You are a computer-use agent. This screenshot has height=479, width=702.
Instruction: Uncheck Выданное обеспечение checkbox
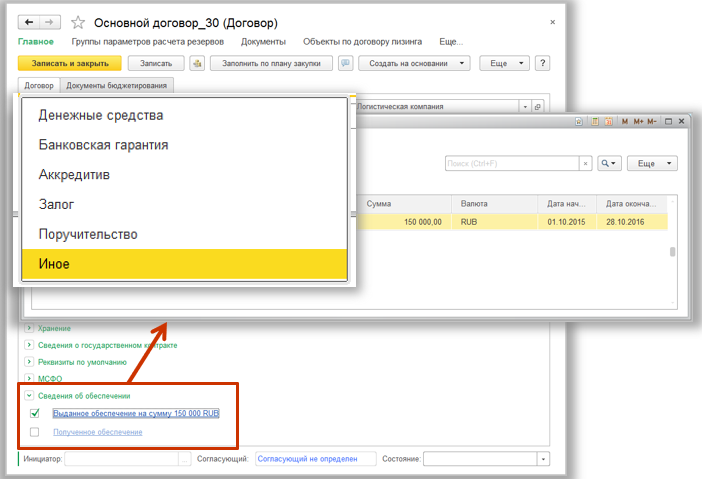[x=35, y=413]
